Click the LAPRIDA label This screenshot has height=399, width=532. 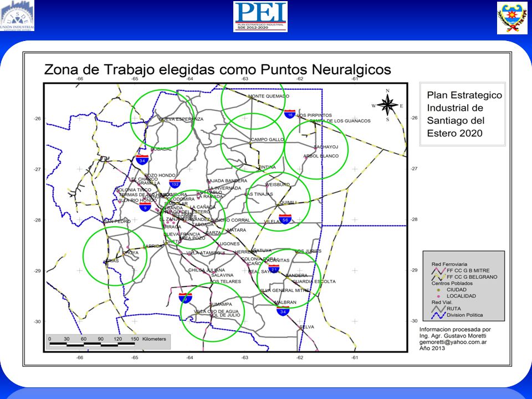[x=153, y=246]
